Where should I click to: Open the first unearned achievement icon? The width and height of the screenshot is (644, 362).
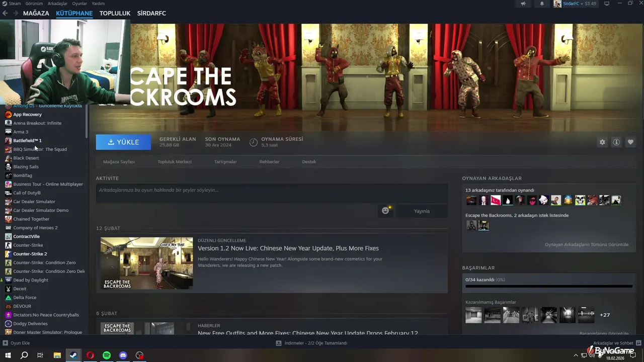[473, 315]
